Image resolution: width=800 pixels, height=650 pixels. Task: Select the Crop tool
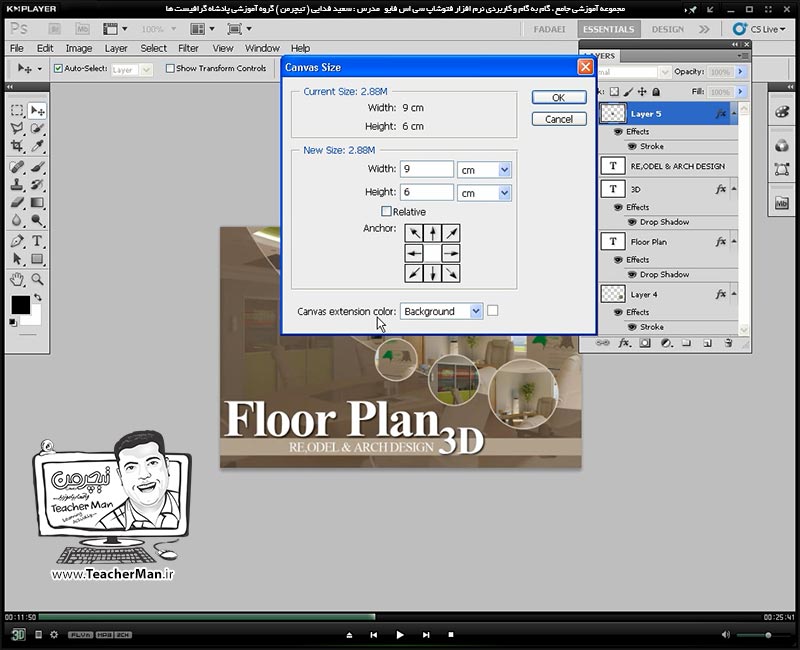(x=17, y=146)
